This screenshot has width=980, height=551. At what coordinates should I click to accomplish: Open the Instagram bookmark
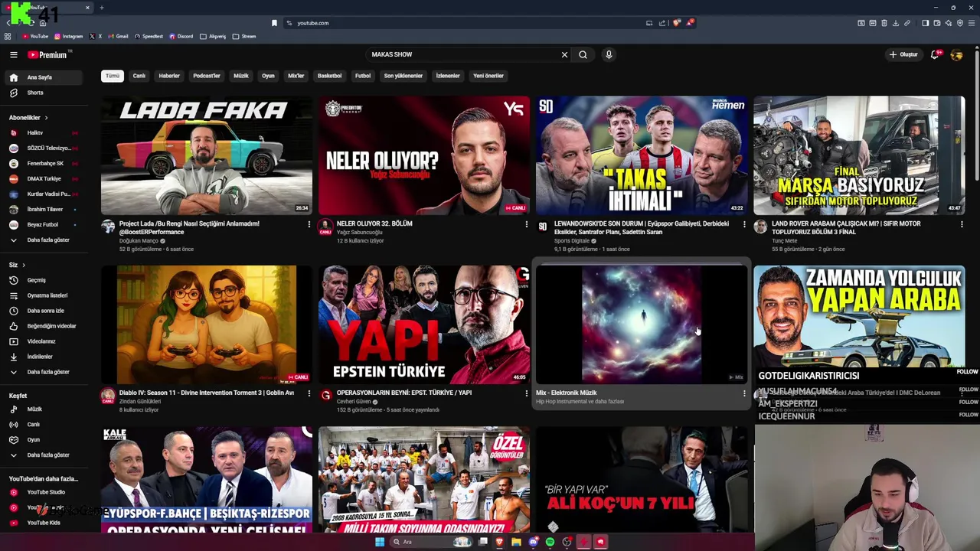pyautogui.click(x=68, y=36)
